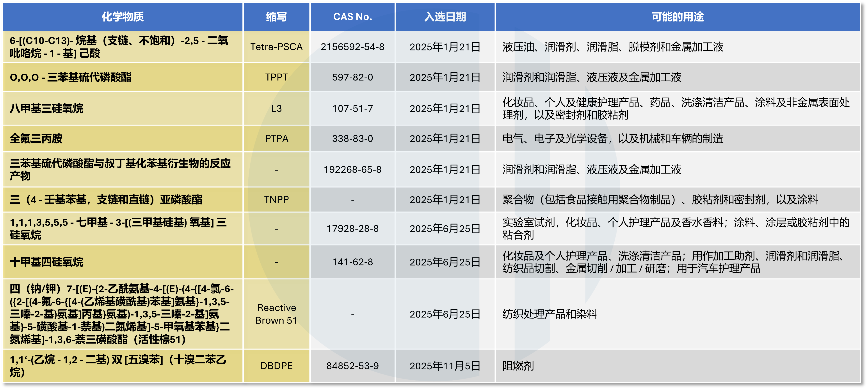This screenshot has height=390, width=868.
Task: Select CAS number 2156592-54-8 cell
Action: [352, 47]
